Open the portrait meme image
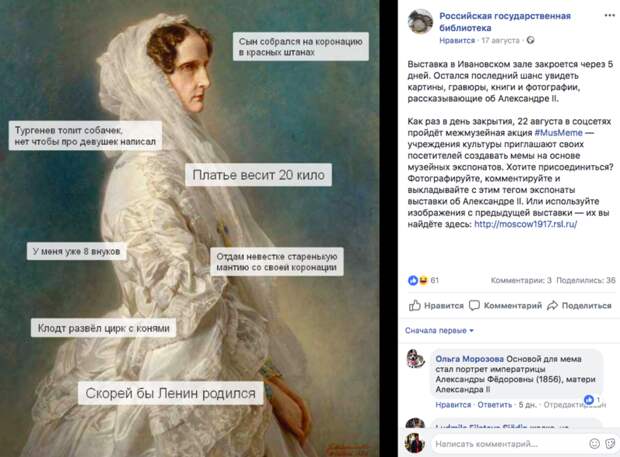Screen dimensions: 620x457 190,228
